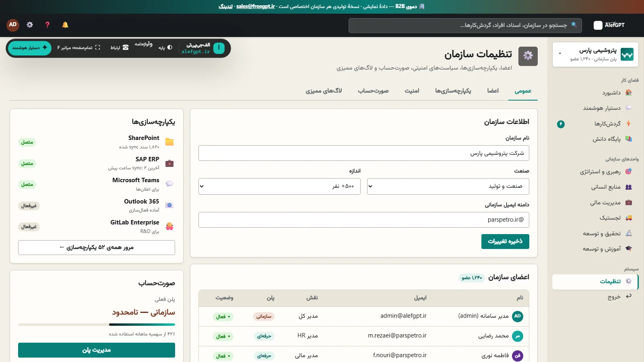Click the AlefGPT logo

609,25
